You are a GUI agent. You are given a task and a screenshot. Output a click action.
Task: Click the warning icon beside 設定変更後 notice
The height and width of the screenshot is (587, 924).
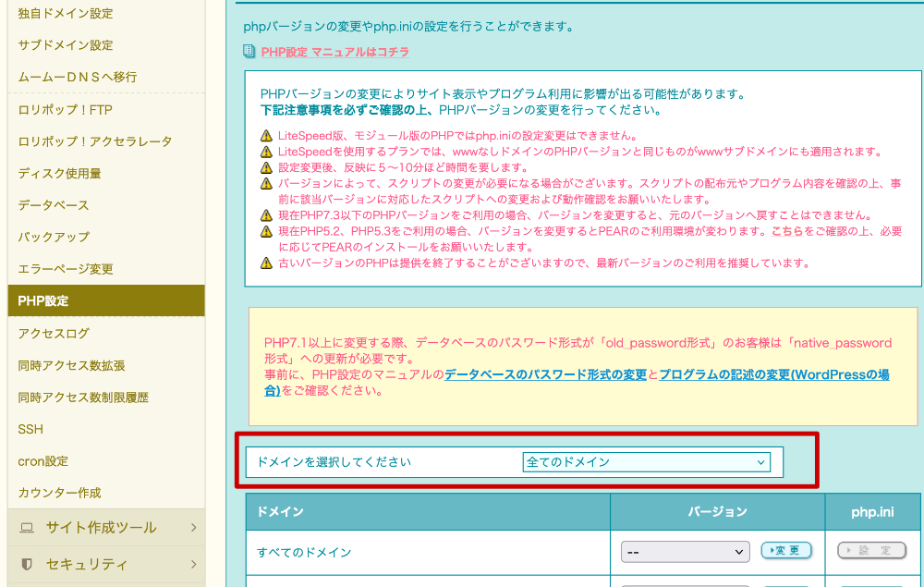(x=267, y=168)
